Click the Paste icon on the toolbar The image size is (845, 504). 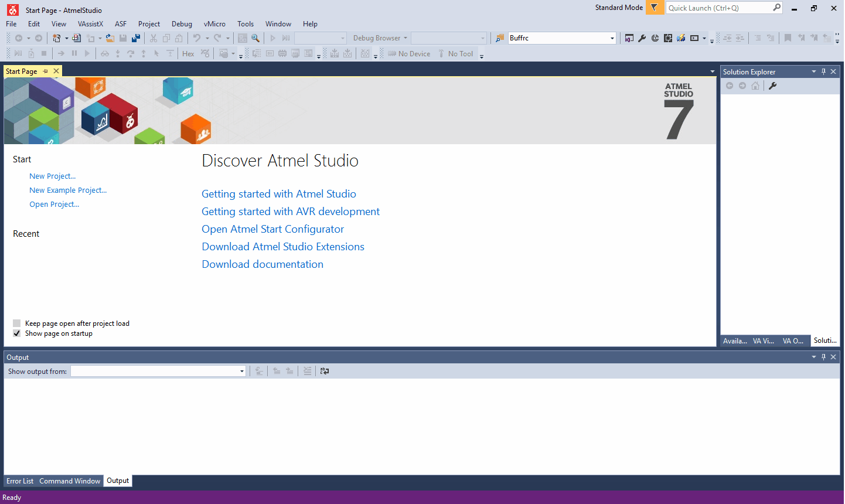click(178, 38)
